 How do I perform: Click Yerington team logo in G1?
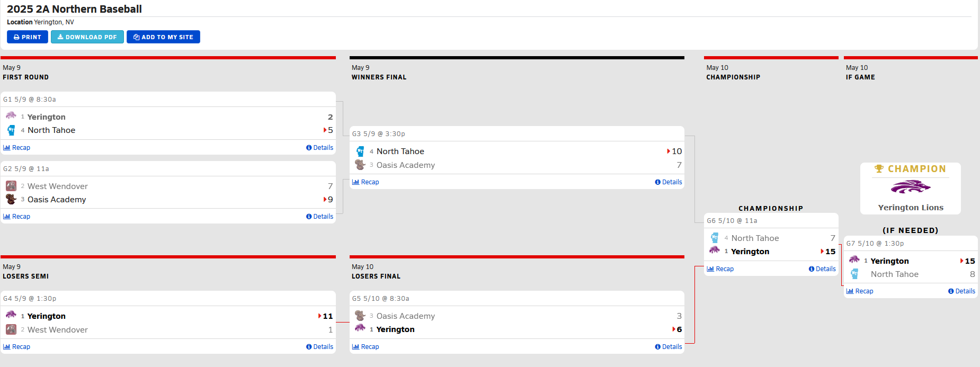11,116
